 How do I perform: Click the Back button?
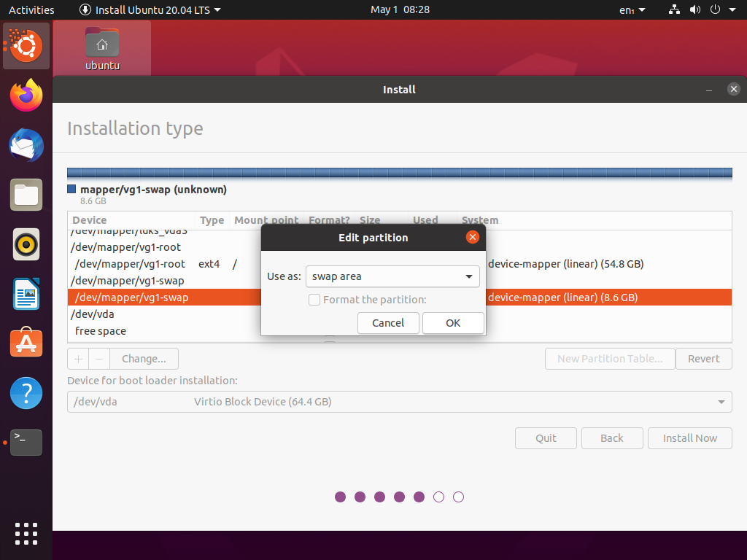pos(612,438)
